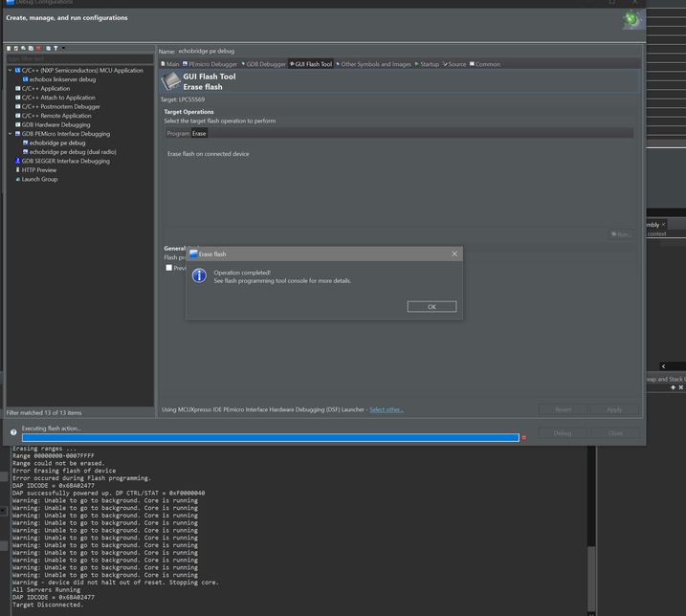Click the LS icon of echobox linkserver debug
Screen dimensions: 686x616
point(26,79)
